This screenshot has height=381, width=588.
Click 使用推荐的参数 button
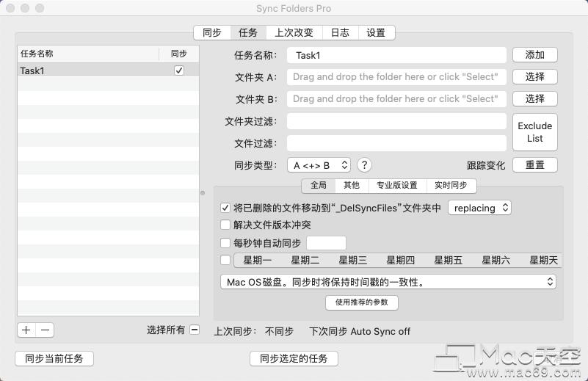point(361,302)
